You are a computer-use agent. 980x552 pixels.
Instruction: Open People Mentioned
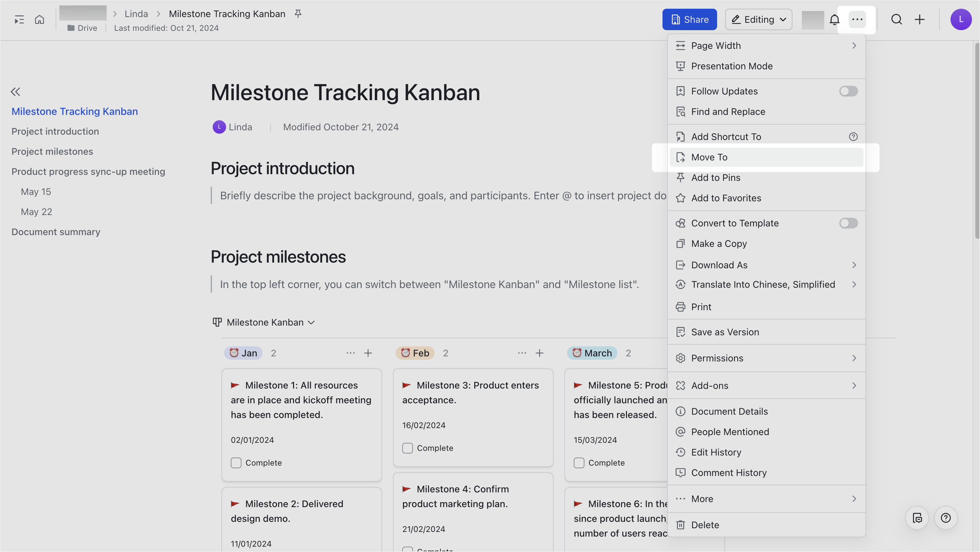(x=766, y=432)
